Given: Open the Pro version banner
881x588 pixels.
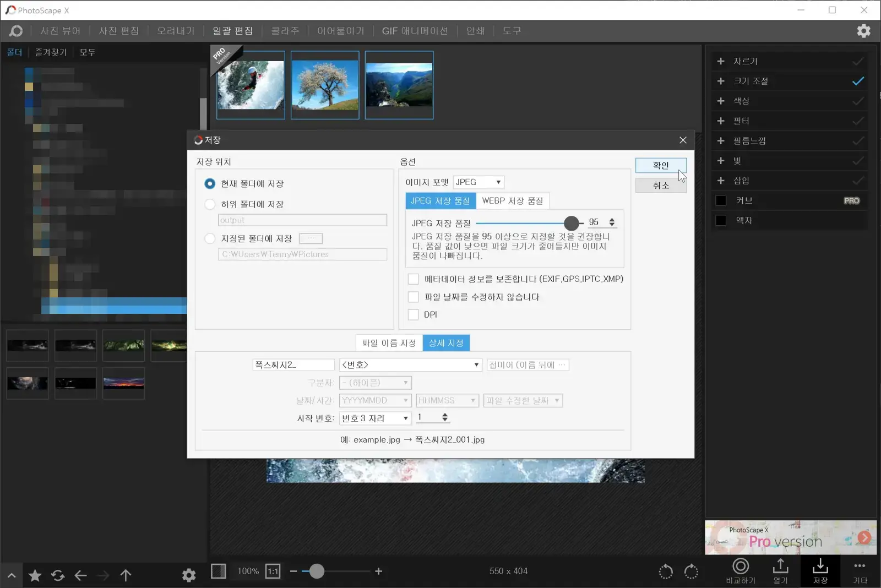Looking at the screenshot, I should click(x=791, y=537).
